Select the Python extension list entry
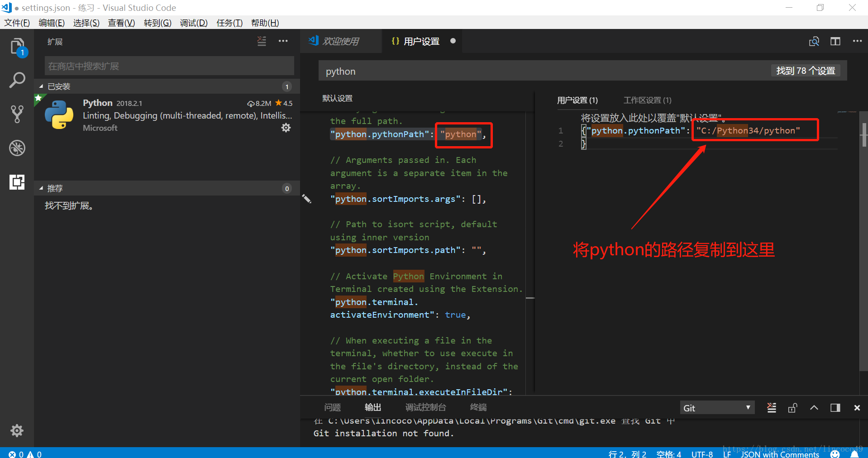The height and width of the screenshot is (458, 868). point(167,115)
